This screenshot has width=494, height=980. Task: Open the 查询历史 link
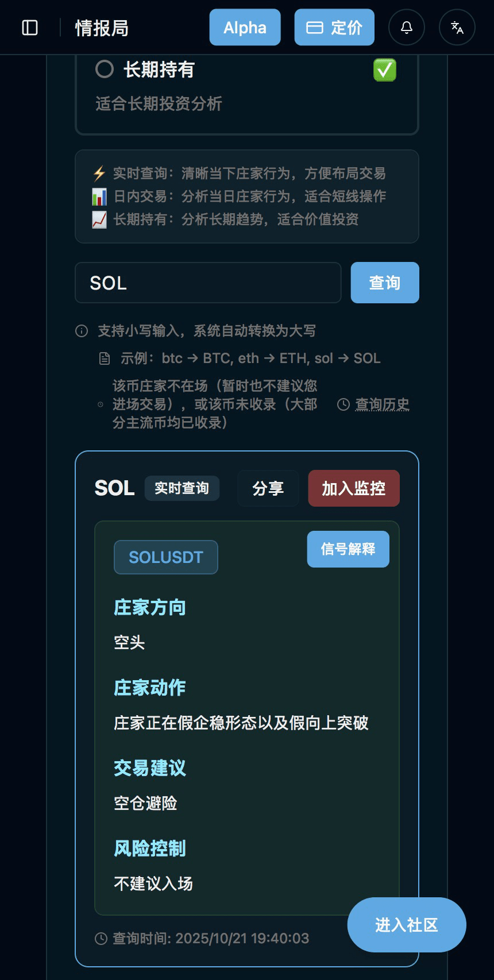(382, 404)
